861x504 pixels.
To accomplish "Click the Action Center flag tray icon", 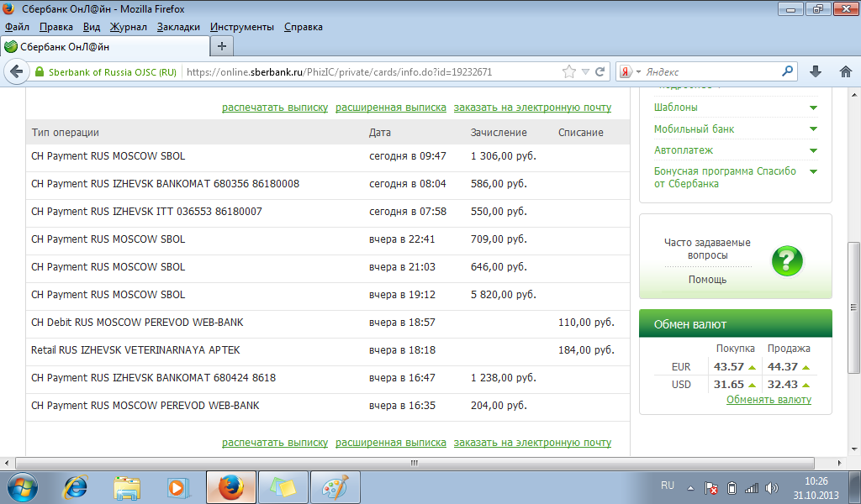I will pos(711,487).
